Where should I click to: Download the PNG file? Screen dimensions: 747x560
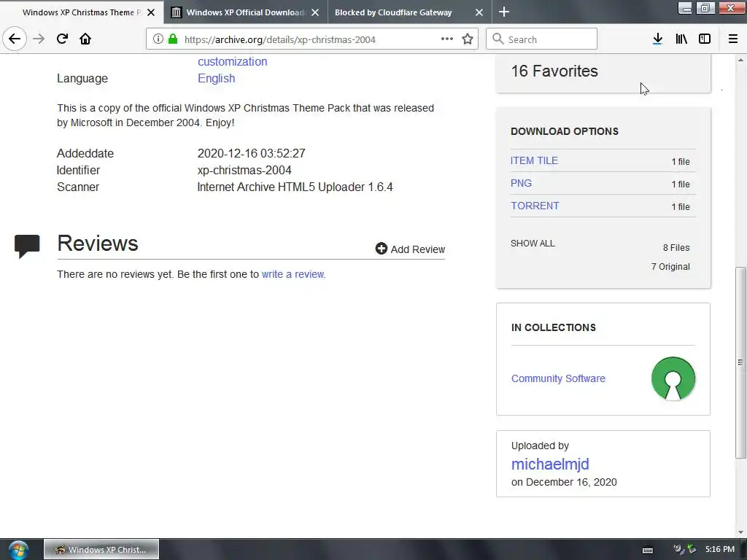(x=521, y=183)
